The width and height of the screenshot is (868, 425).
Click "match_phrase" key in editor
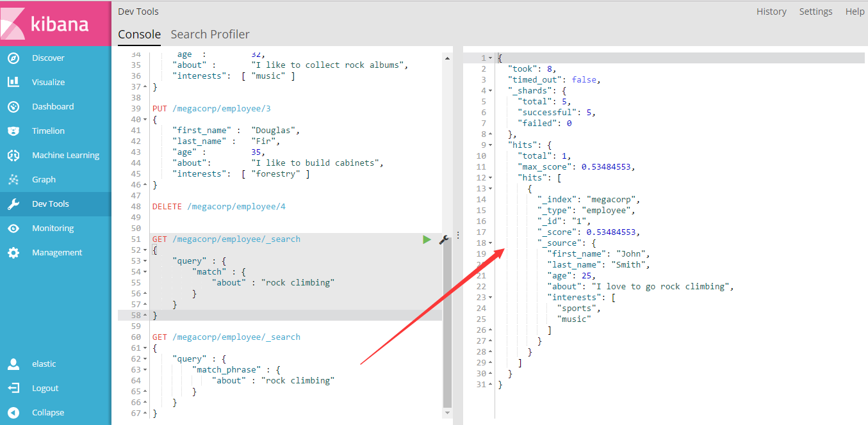pyautogui.click(x=226, y=370)
